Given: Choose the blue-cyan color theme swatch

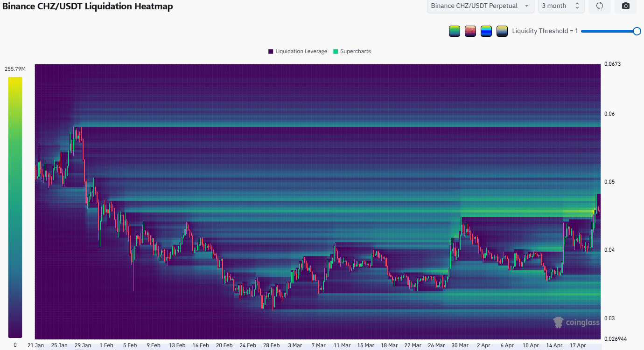Looking at the screenshot, I should (486, 31).
